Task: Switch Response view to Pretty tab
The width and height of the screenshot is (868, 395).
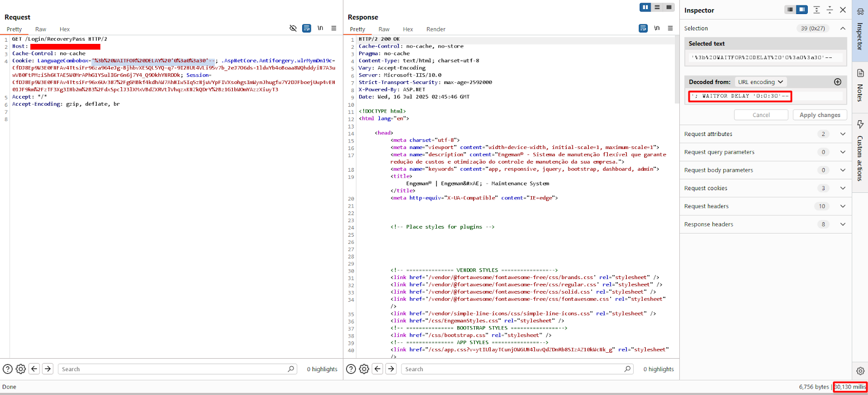Action: click(x=358, y=29)
